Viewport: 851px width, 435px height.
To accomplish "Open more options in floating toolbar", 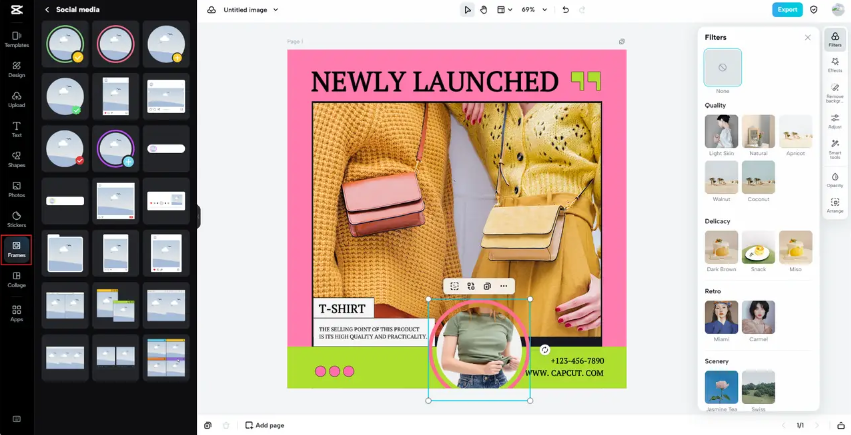I will [504, 286].
